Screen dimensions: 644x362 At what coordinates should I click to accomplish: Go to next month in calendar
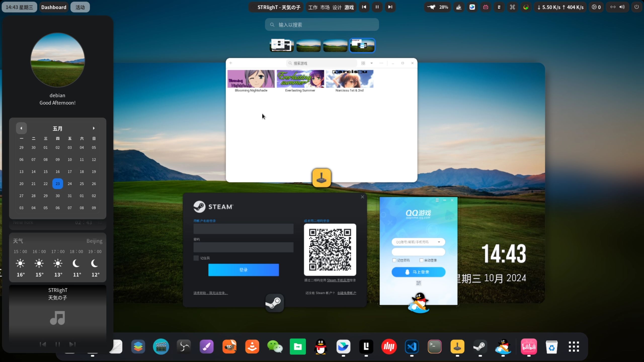click(x=94, y=128)
